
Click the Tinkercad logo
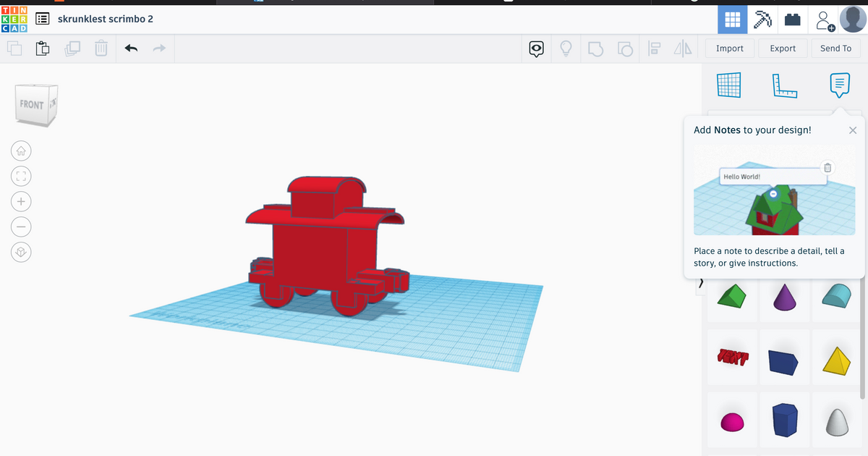click(13, 17)
